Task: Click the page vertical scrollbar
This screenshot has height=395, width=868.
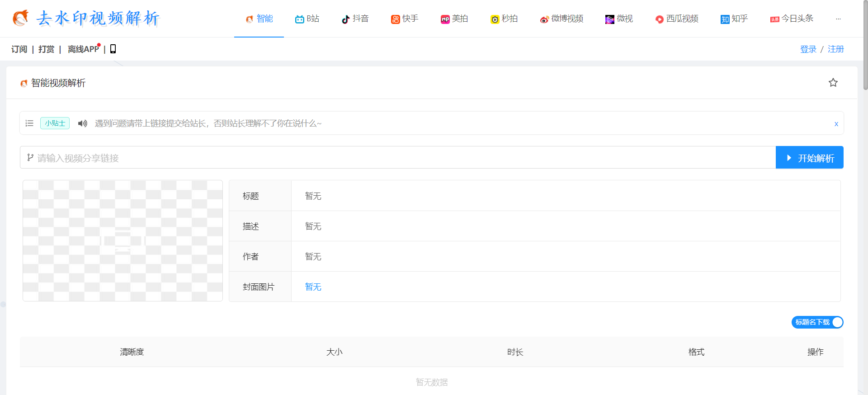Action: coord(865,45)
